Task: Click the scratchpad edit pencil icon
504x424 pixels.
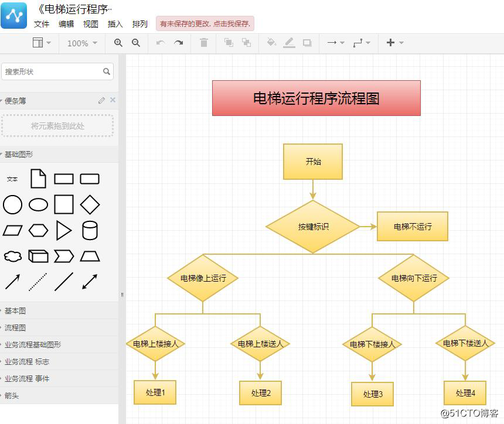Action: coord(101,101)
